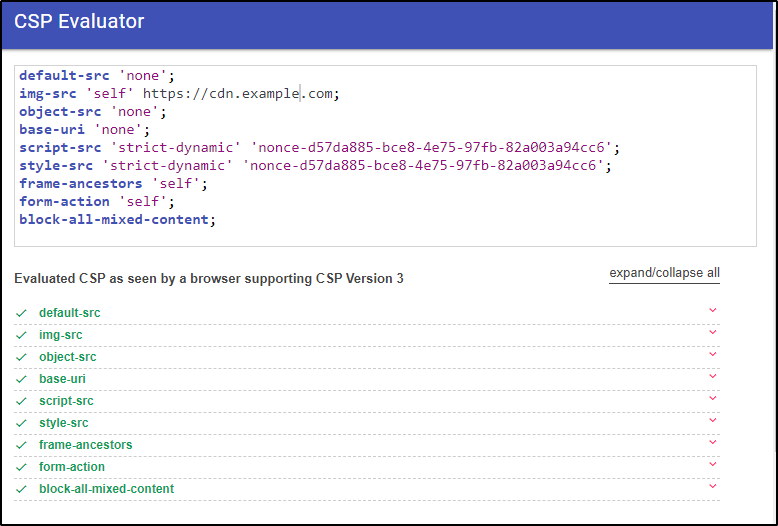Click inside the CSP policy text area
Screen dimensions: 778x526
point(385,156)
